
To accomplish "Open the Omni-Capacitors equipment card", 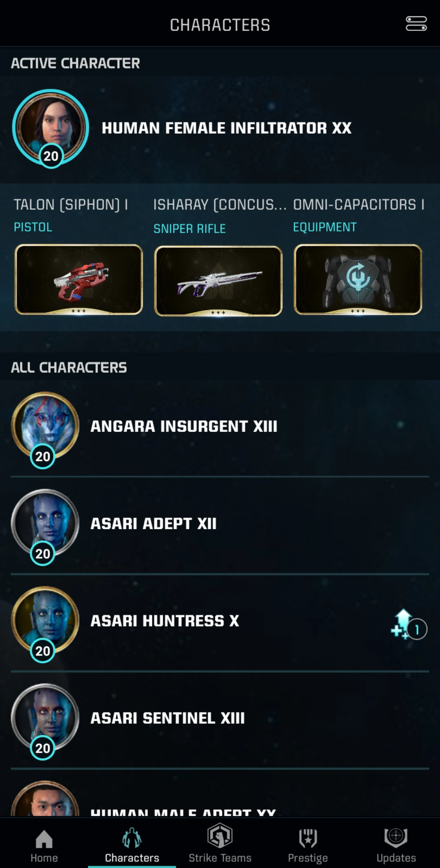I will tap(358, 280).
